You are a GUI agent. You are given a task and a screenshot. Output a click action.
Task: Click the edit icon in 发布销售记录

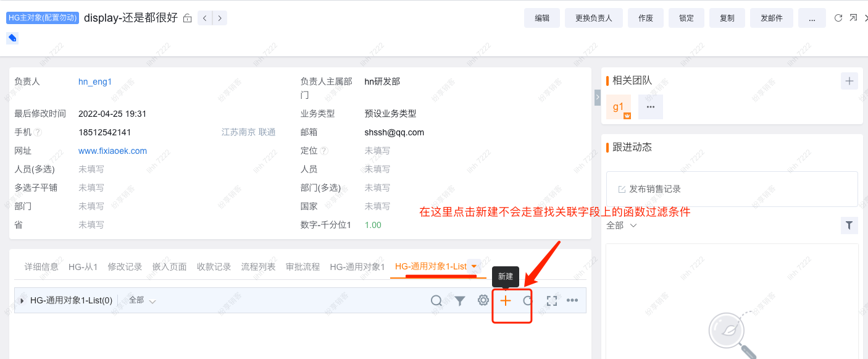click(x=622, y=189)
